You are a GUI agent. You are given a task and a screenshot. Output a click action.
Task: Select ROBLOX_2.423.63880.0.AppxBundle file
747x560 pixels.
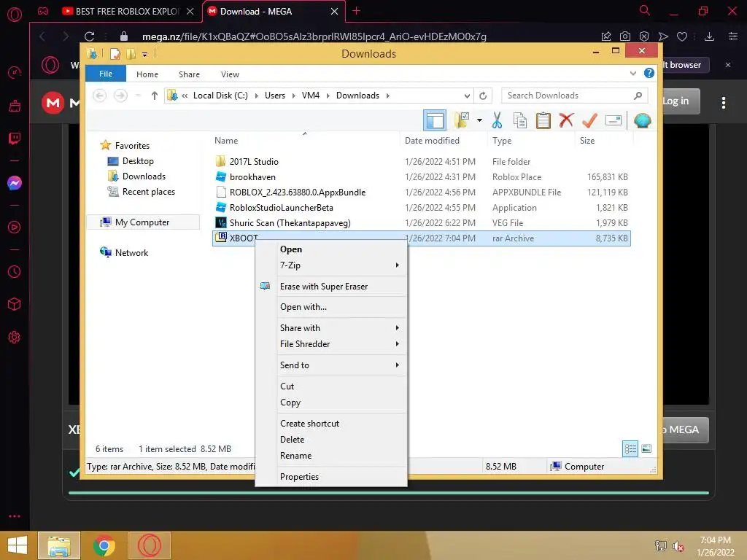pos(422,192)
